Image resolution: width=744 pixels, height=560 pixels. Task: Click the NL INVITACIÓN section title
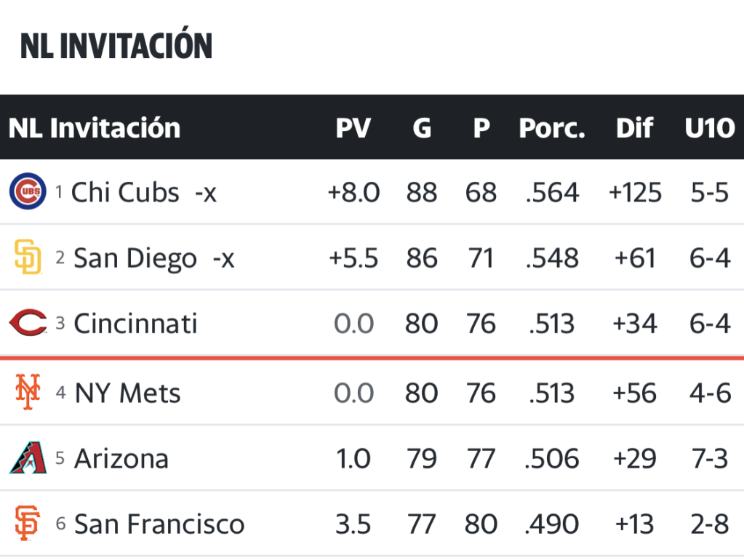click(x=116, y=46)
